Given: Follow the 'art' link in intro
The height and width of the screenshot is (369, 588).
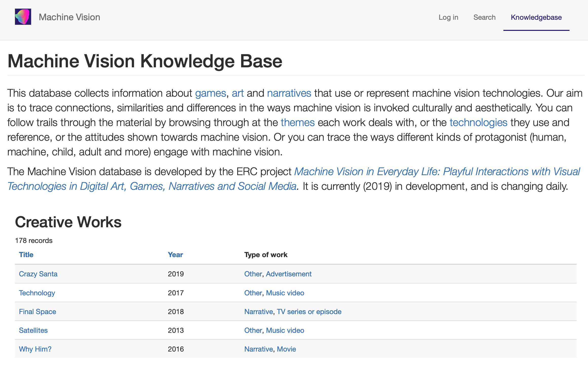Looking at the screenshot, I should tap(238, 93).
